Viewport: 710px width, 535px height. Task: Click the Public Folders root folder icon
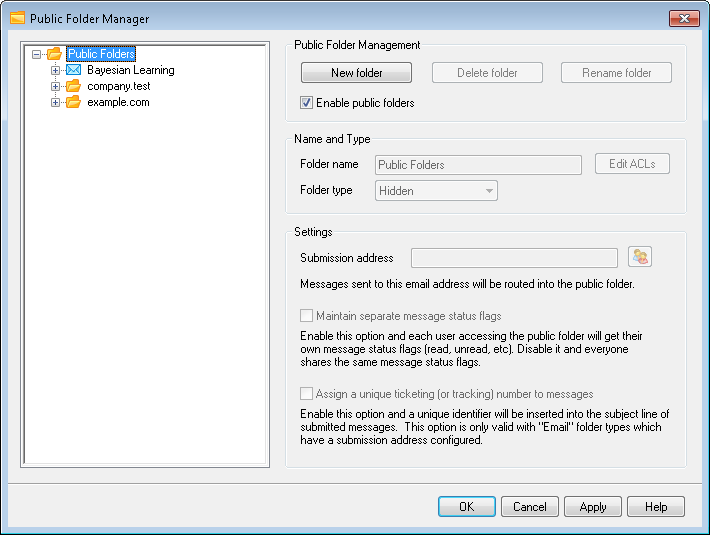pos(54,55)
